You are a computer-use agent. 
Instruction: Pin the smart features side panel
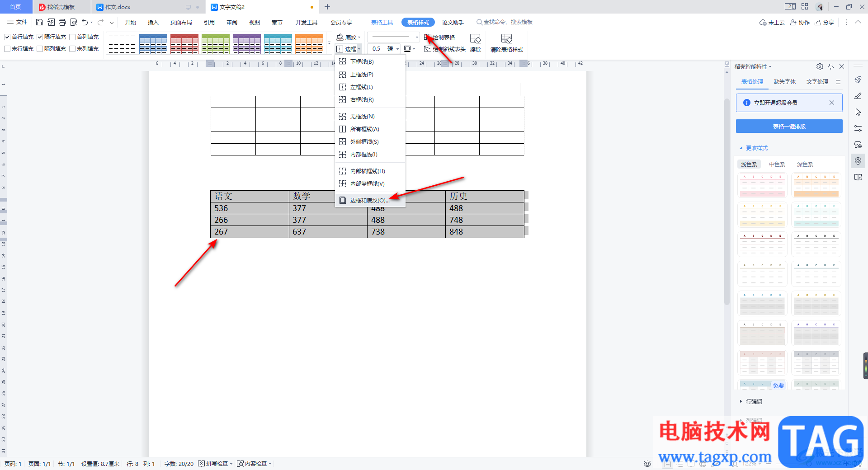(x=830, y=66)
